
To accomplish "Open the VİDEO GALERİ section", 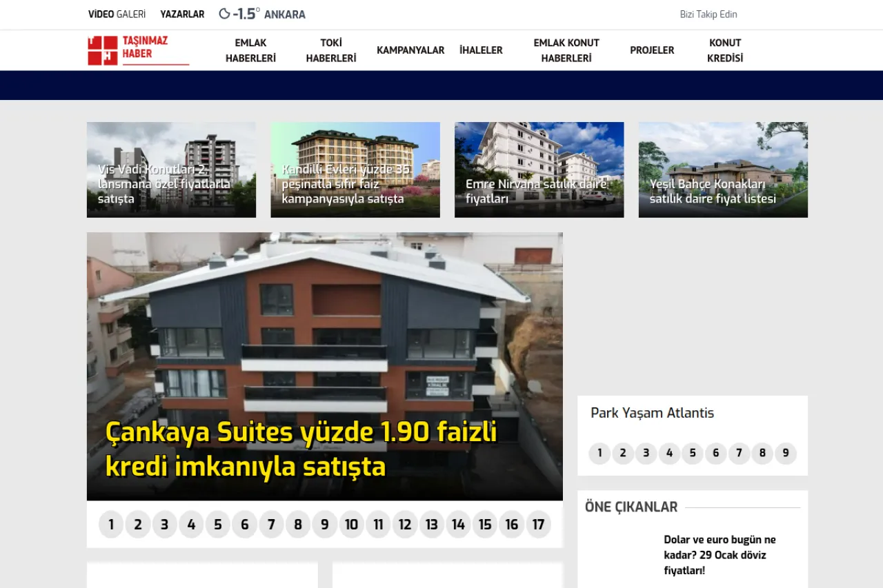I will click(x=116, y=13).
